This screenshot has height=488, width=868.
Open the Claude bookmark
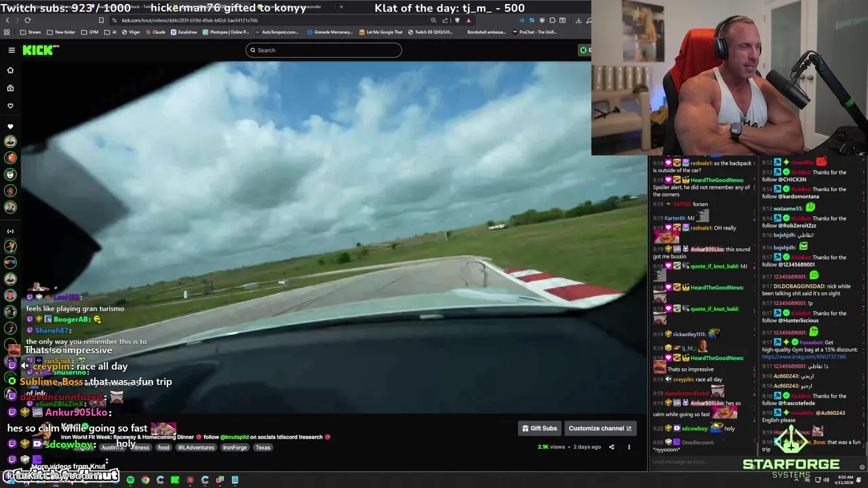155,32
